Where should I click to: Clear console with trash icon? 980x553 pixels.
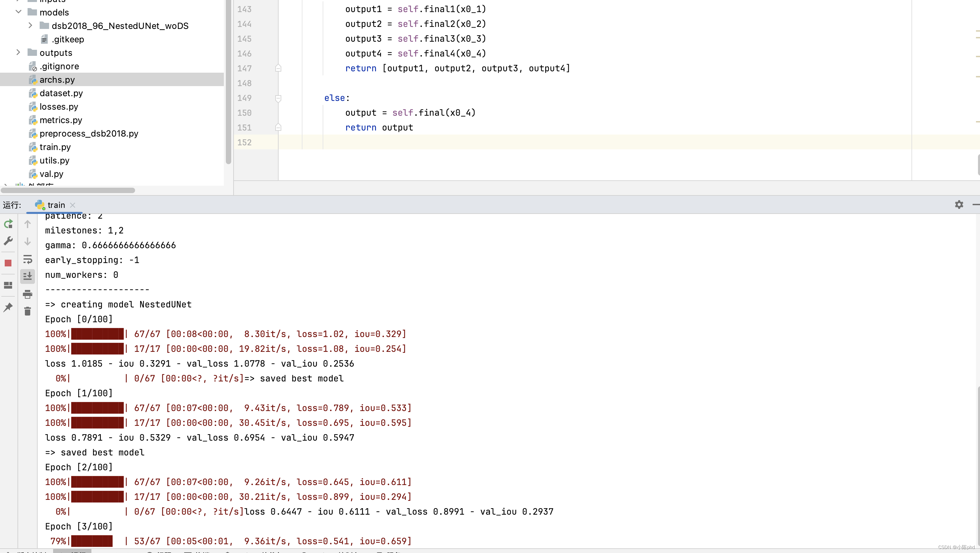tap(28, 311)
